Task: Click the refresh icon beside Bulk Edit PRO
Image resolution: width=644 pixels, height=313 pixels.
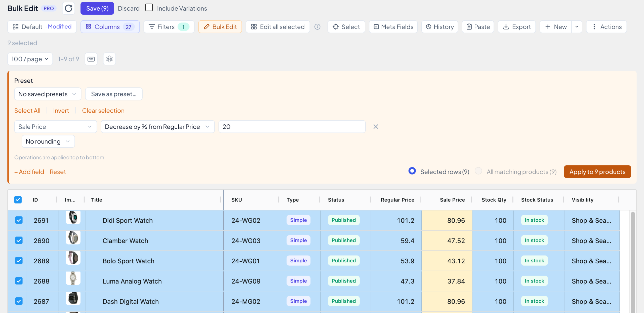Action: (68, 8)
